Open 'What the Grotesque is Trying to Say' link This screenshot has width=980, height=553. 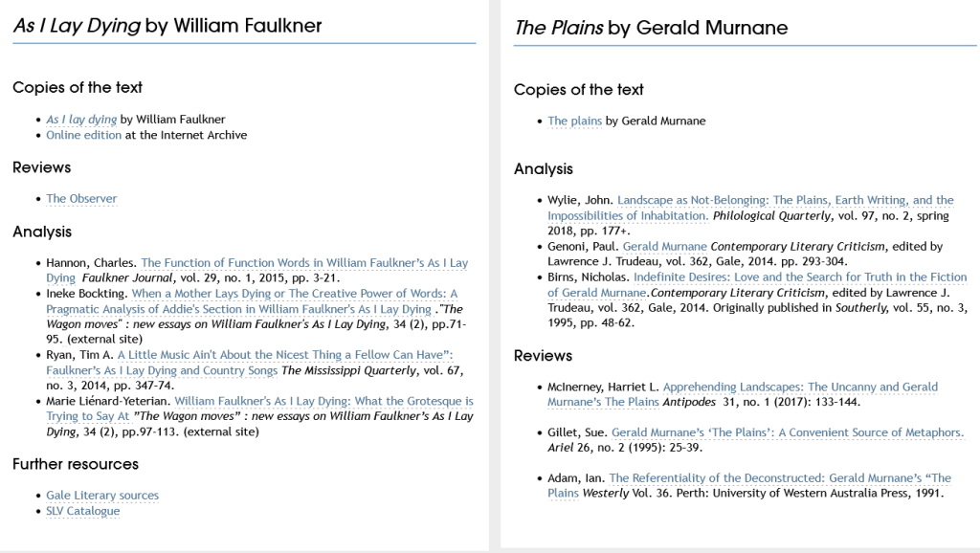(323, 402)
